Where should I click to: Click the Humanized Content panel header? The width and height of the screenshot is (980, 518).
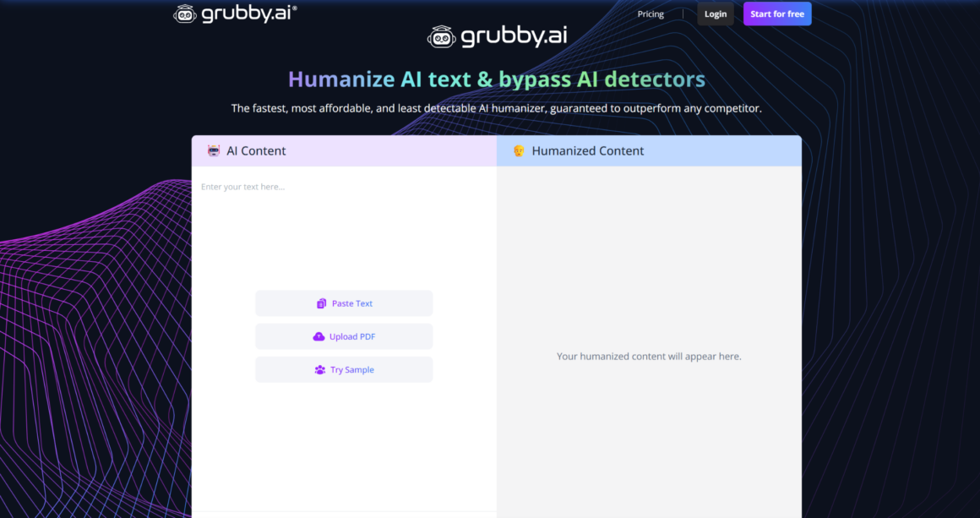tap(650, 150)
